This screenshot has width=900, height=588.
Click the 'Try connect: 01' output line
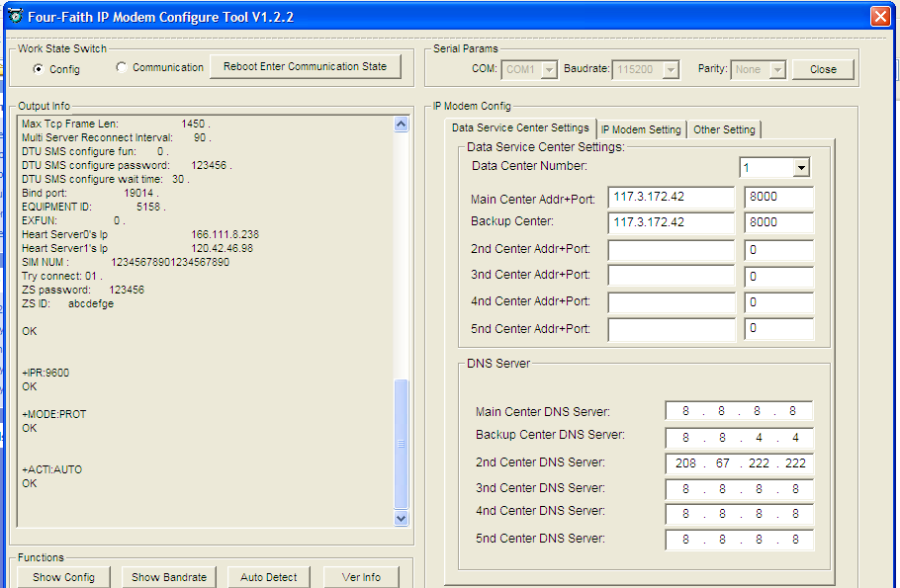[62, 276]
